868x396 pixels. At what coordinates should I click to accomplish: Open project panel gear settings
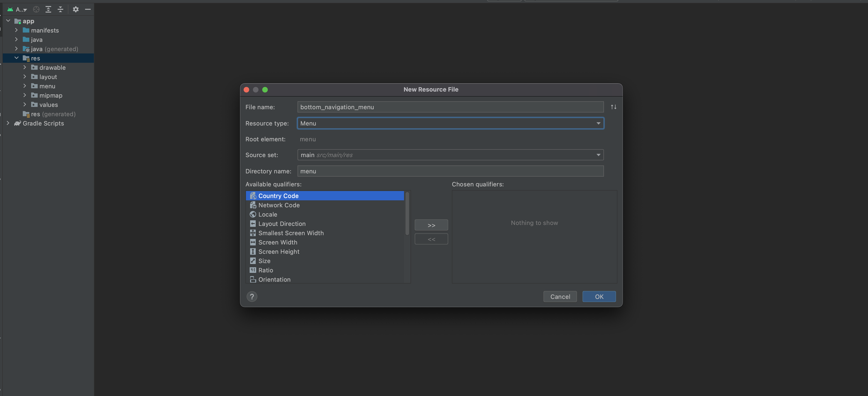pyautogui.click(x=76, y=10)
